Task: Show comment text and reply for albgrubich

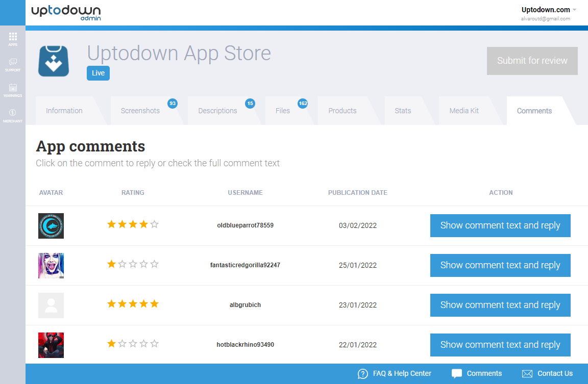Action: (500, 305)
